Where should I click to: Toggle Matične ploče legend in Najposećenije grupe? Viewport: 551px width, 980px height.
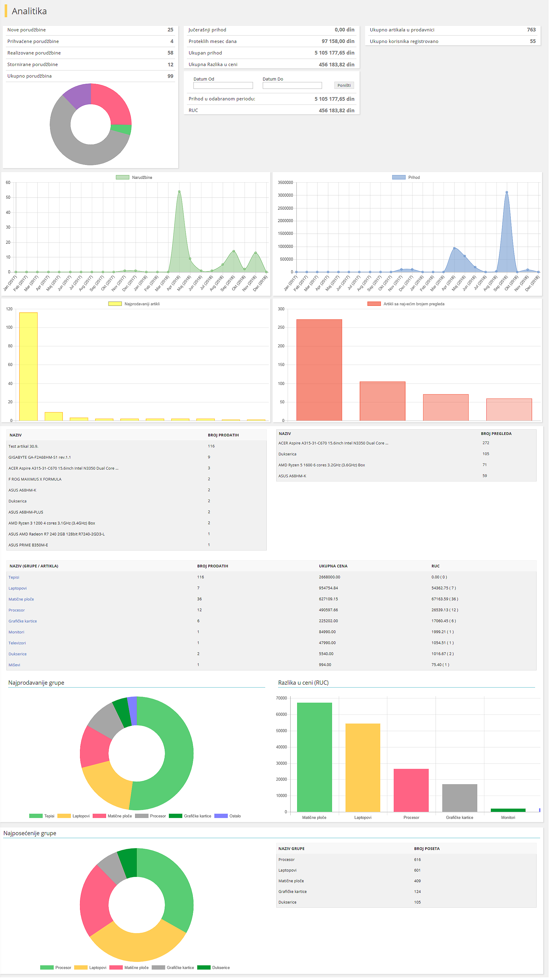(x=130, y=971)
